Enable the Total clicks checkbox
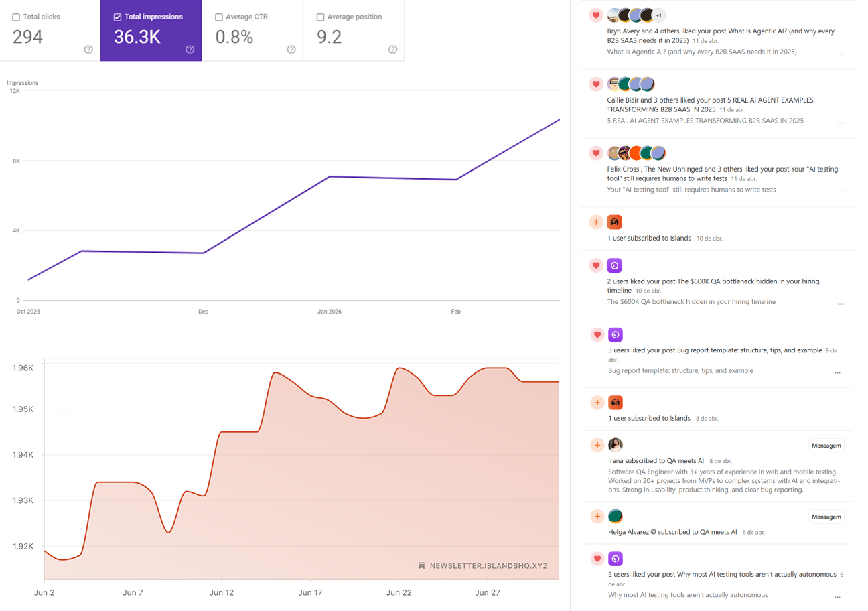 [x=16, y=17]
